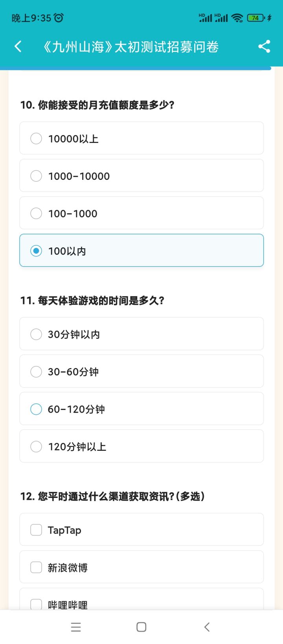Tap the battery indicator icon

coord(256,18)
